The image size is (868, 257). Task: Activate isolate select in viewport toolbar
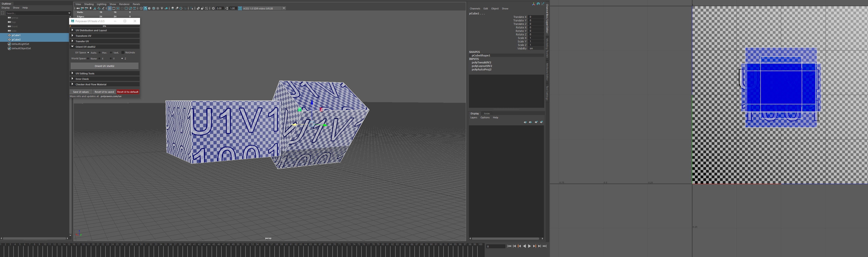192,8
